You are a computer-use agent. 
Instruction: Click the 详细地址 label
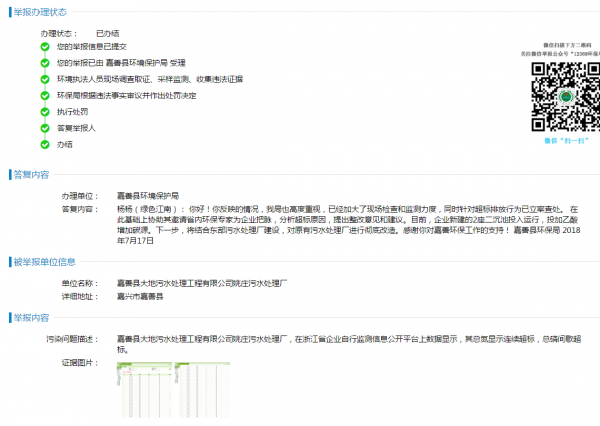(x=80, y=296)
